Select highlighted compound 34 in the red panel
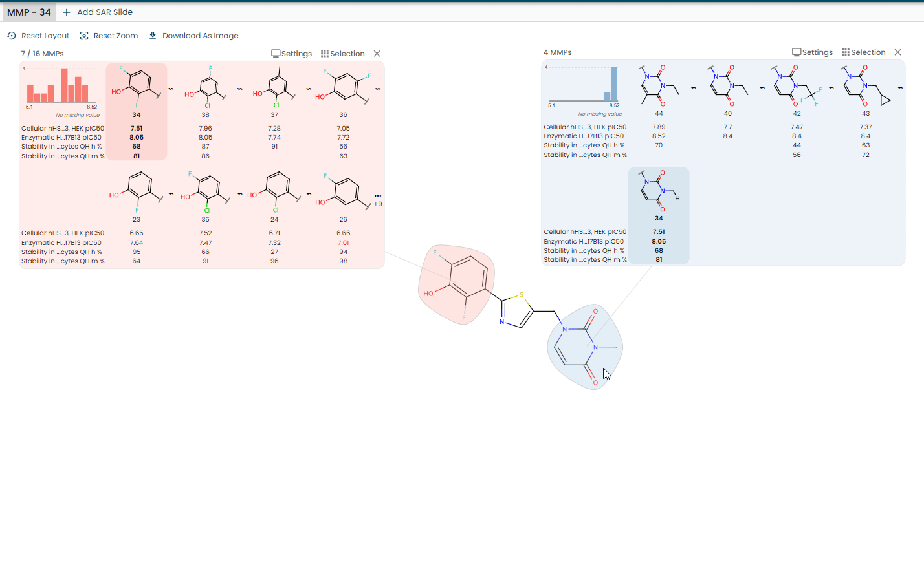 137,111
